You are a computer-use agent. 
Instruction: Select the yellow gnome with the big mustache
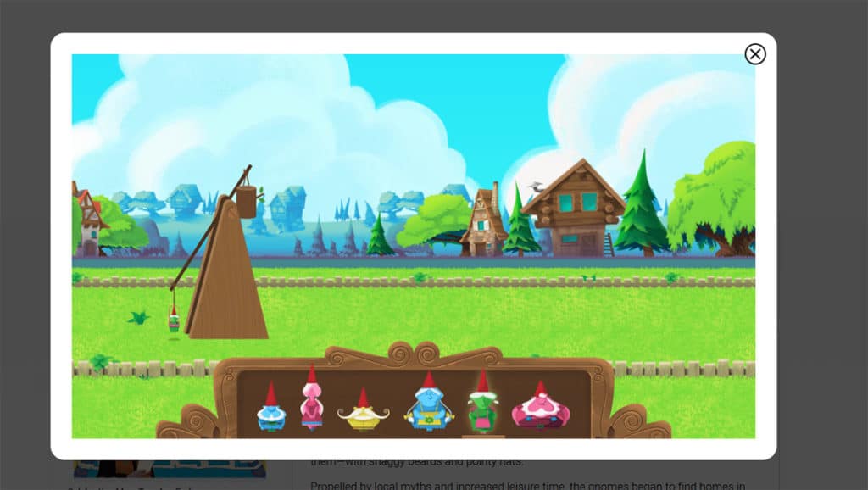click(x=364, y=411)
